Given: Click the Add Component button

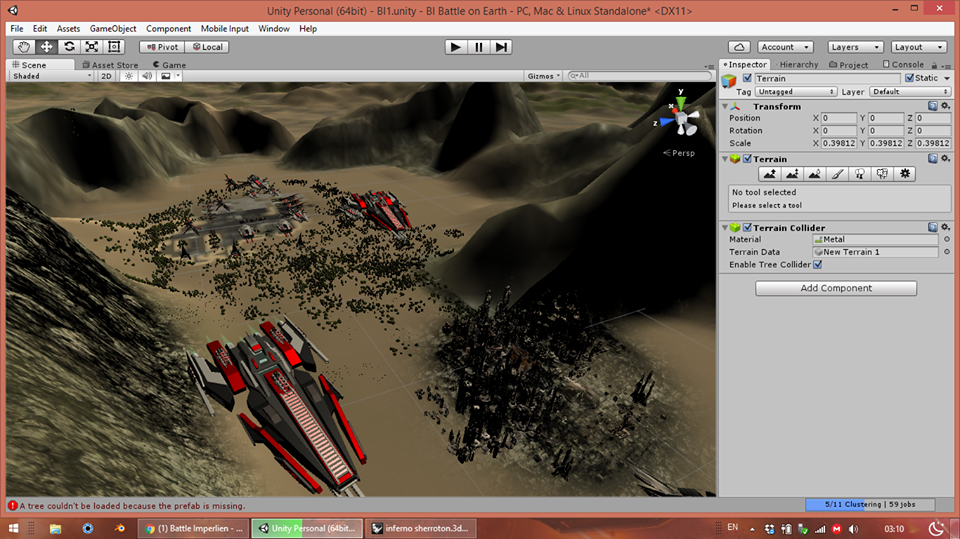Looking at the screenshot, I should [x=836, y=288].
